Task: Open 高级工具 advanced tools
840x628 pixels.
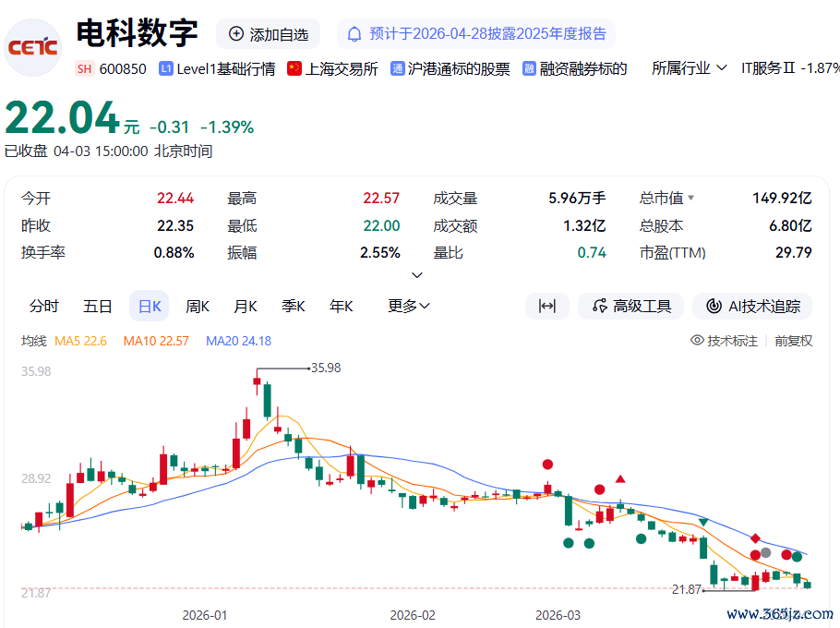Action: tap(630, 306)
